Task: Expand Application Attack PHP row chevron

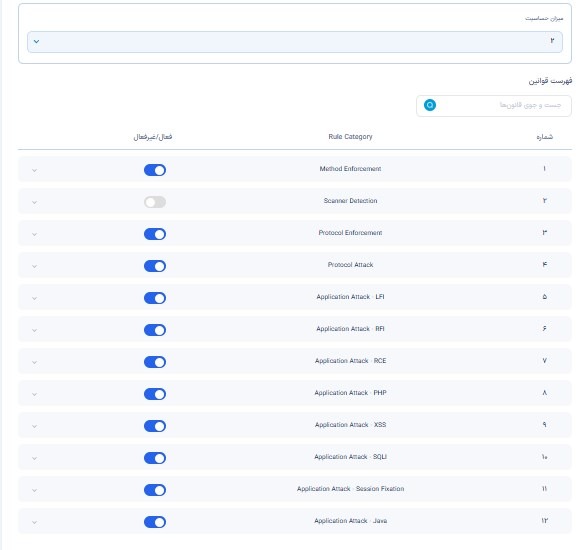Action: (34, 394)
